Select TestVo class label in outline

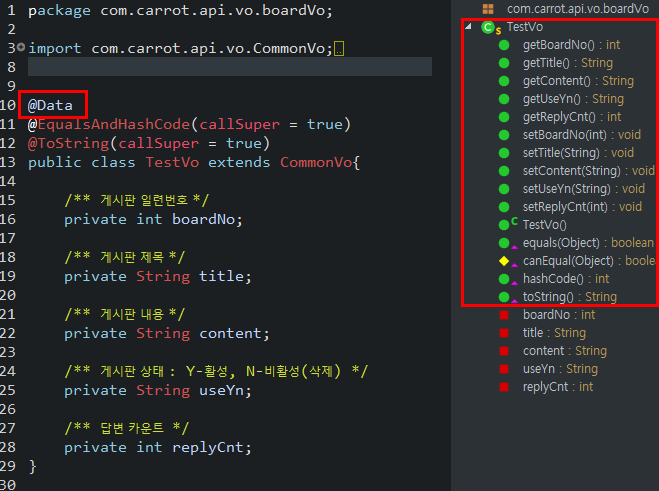[x=525, y=27]
